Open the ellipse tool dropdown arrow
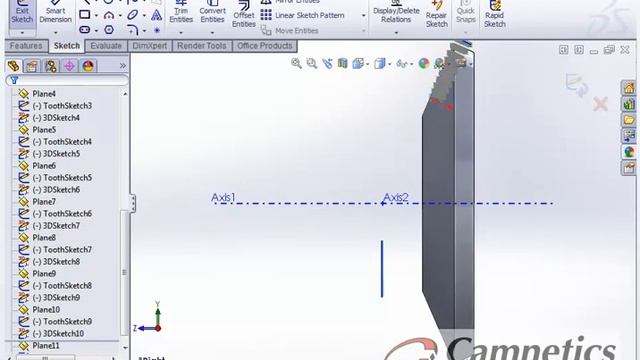 tap(144, 16)
